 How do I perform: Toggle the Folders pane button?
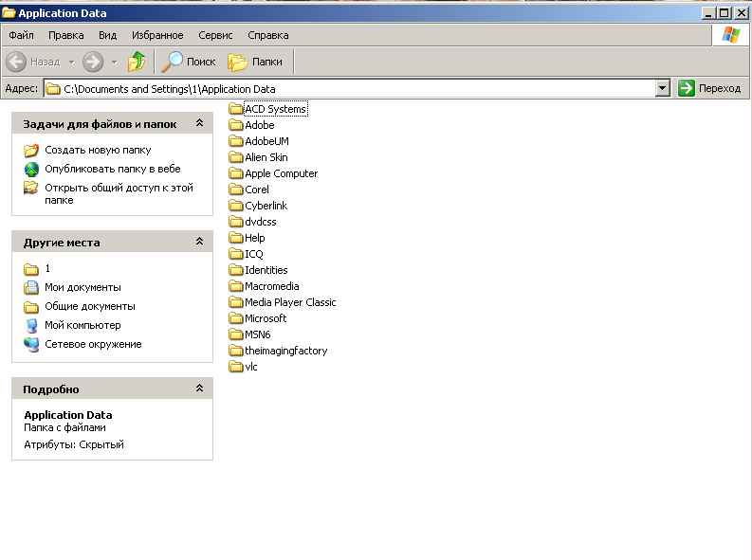(x=255, y=62)
